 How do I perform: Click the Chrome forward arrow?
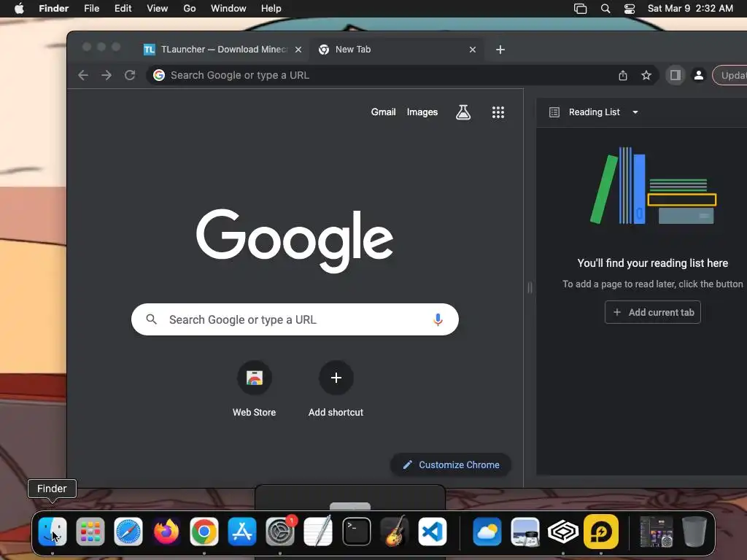(107, 75)
